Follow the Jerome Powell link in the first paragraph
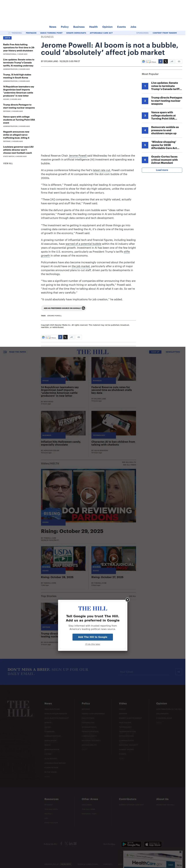Screen dimensions: 188x868 [x=78, y=156]
